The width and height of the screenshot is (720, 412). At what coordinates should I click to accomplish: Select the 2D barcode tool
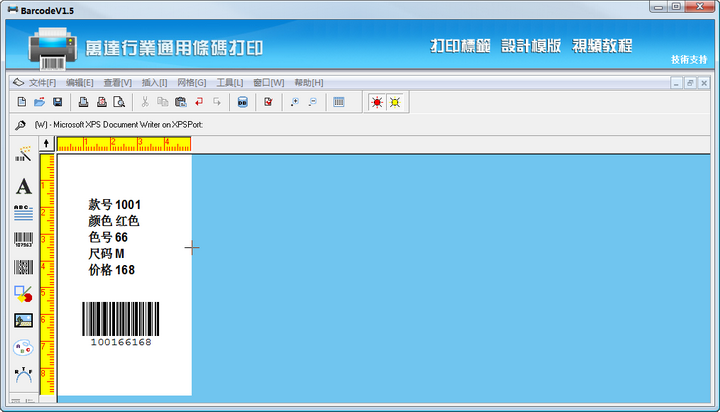coord(23,267)
